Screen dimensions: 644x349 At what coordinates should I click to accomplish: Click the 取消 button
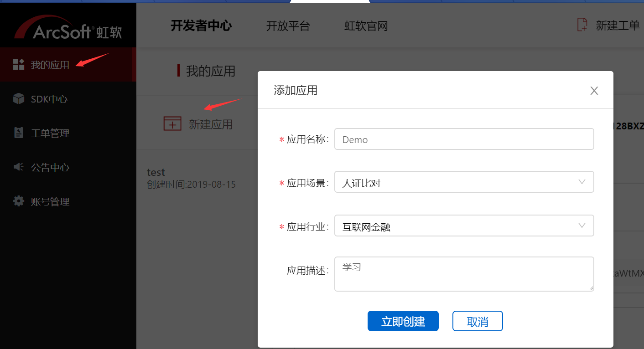coord(477,321)
